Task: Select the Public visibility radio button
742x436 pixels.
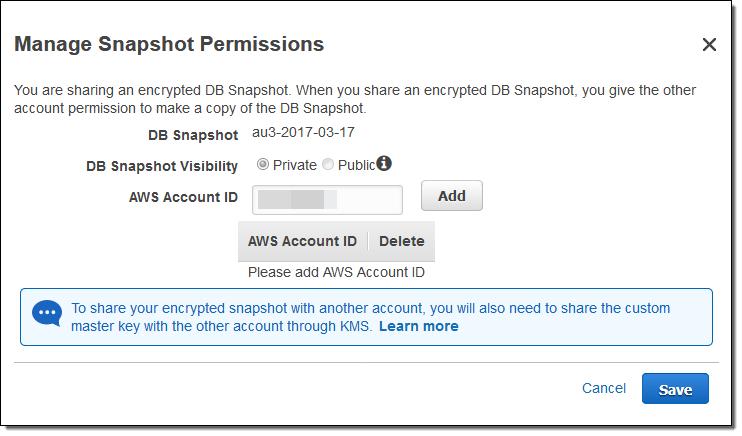Action: pyautogui.click(x=328, y=165)
